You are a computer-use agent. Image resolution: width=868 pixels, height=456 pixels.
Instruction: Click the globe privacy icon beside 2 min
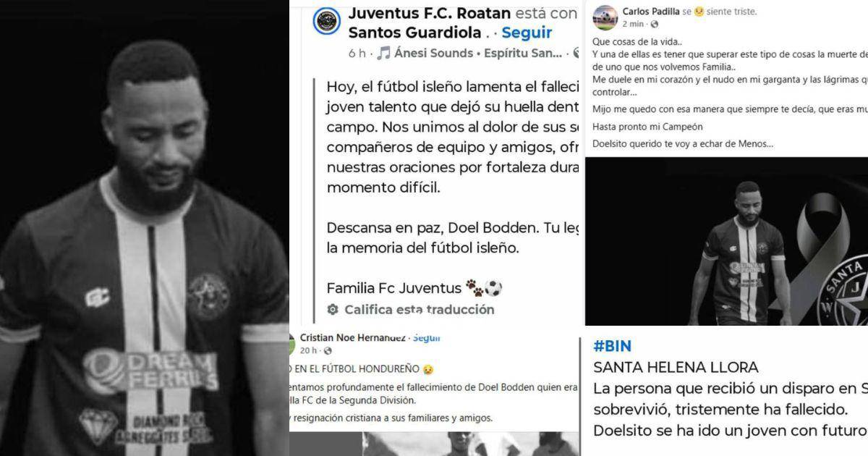click(x=655, y=24)
